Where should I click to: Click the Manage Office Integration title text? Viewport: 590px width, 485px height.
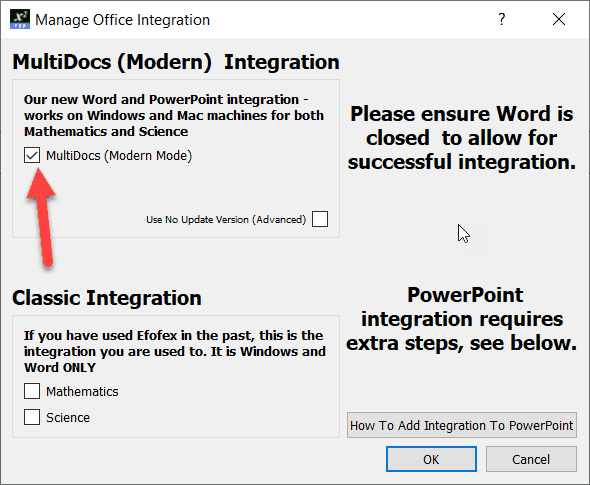pyautogui.click(x=123, y=20)
